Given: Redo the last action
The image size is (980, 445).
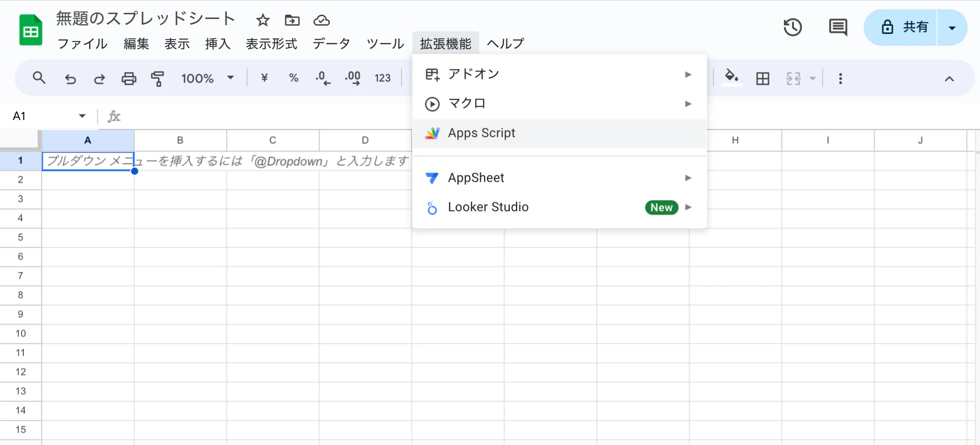Looking at the screenshot, I should pyautogui.click(x=99, y=79).
